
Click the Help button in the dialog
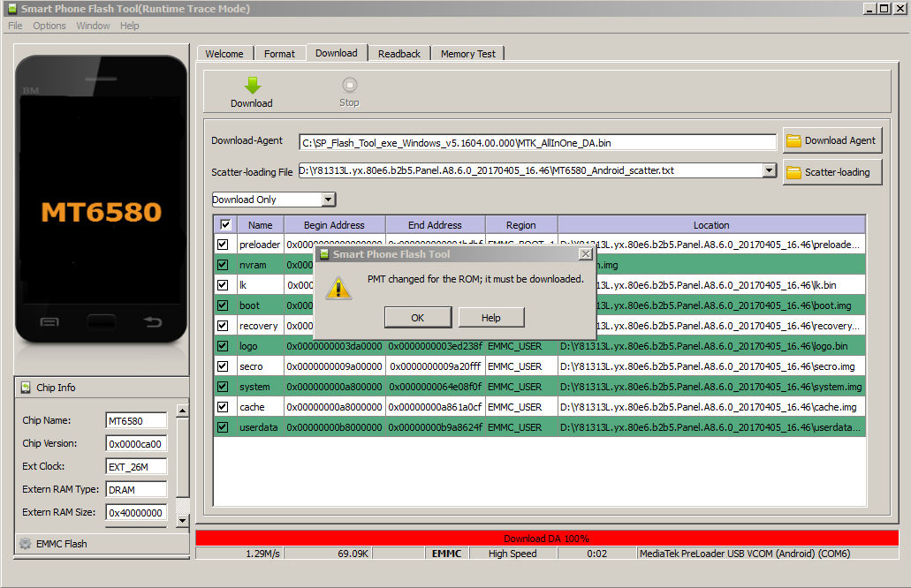[491, 318]
